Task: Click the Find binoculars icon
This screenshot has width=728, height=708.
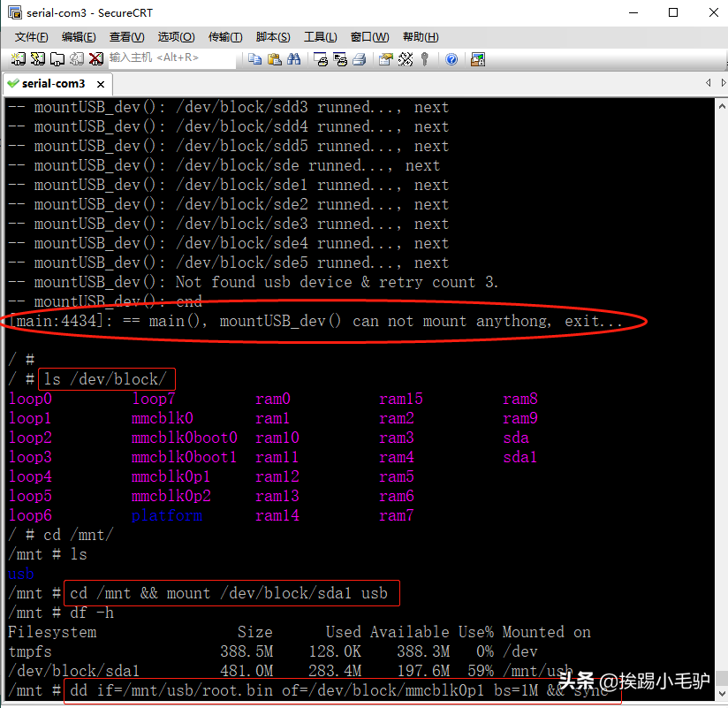Action: tap(294, 59)
